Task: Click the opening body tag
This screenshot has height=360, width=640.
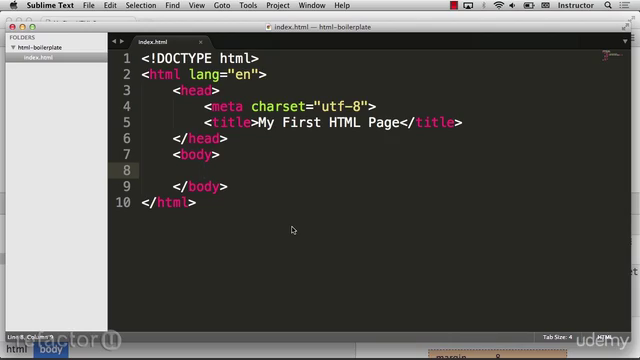Action: pyautogui.click(x=196, y=155)
